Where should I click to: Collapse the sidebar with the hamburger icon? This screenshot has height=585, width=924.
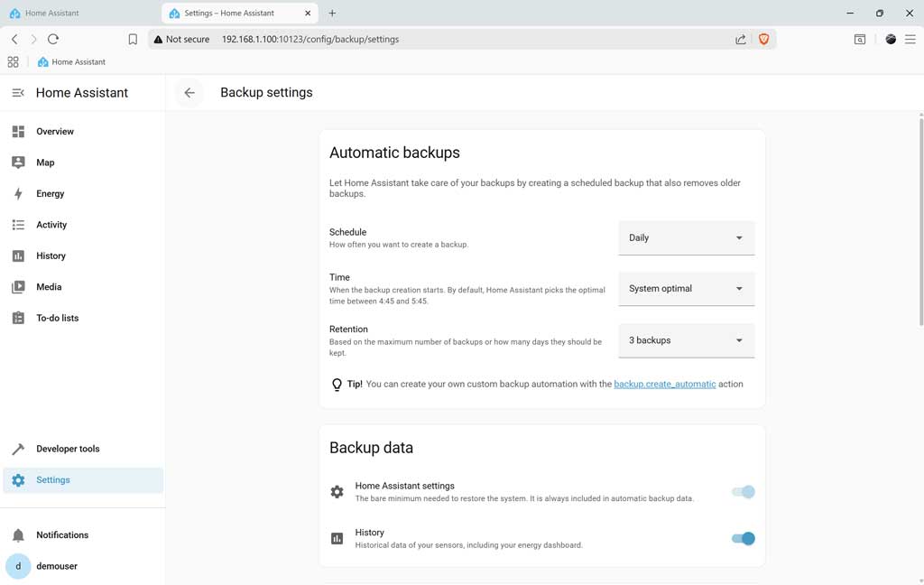tap(18, 93)
